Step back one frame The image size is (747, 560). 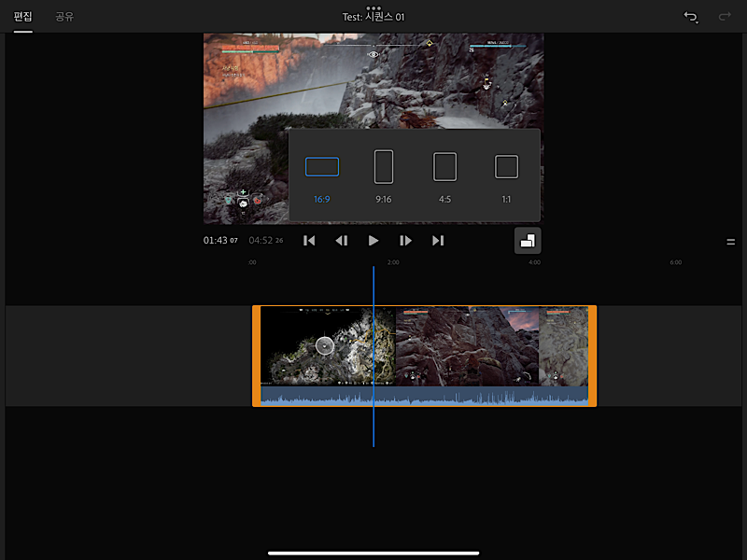[x=342, y=241]
